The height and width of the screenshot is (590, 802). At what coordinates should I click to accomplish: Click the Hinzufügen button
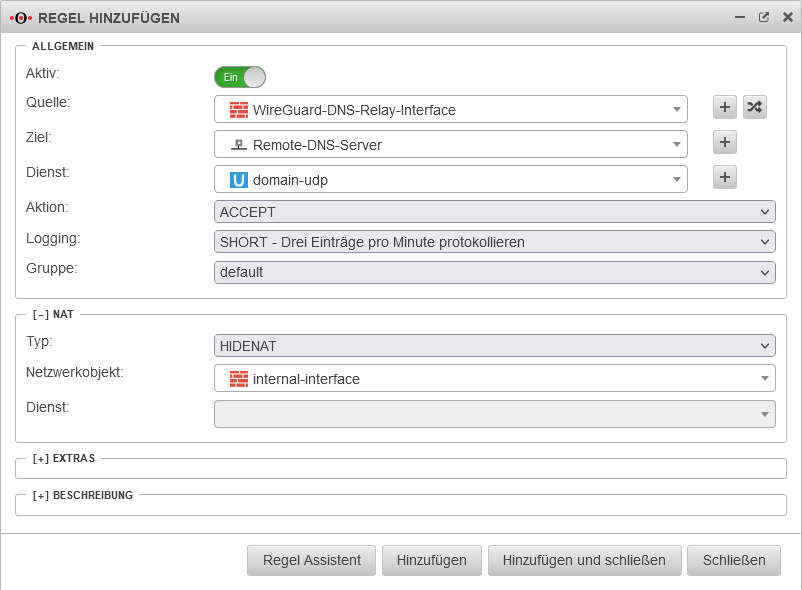point(431,560)
